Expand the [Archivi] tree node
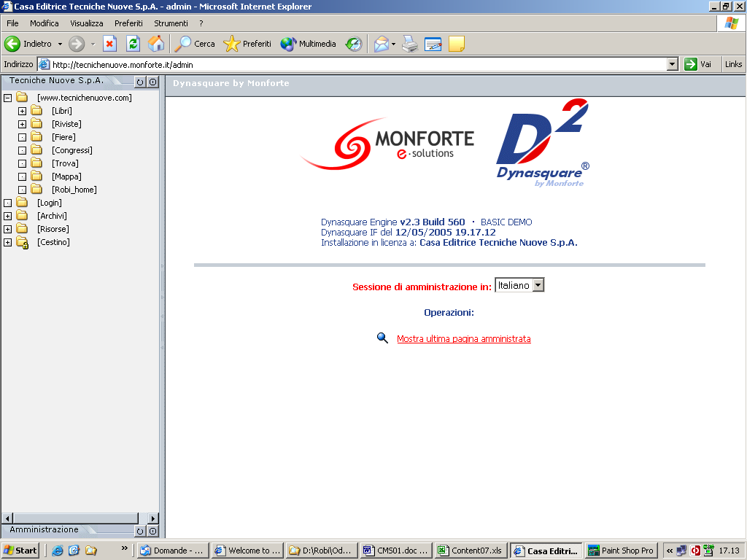Image resolution: width=747 pixels, height=560 pixels. pos(7,216)
